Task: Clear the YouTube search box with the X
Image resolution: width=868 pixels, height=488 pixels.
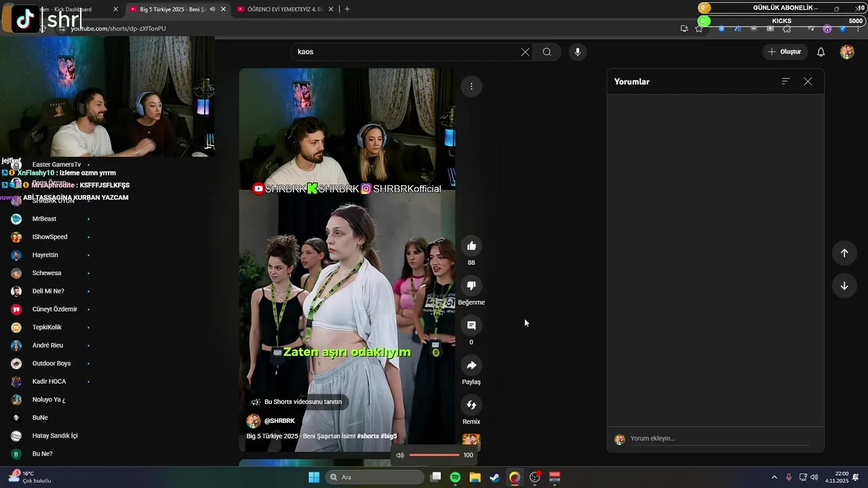Action: pyautogui.click(x=525, y=52)
